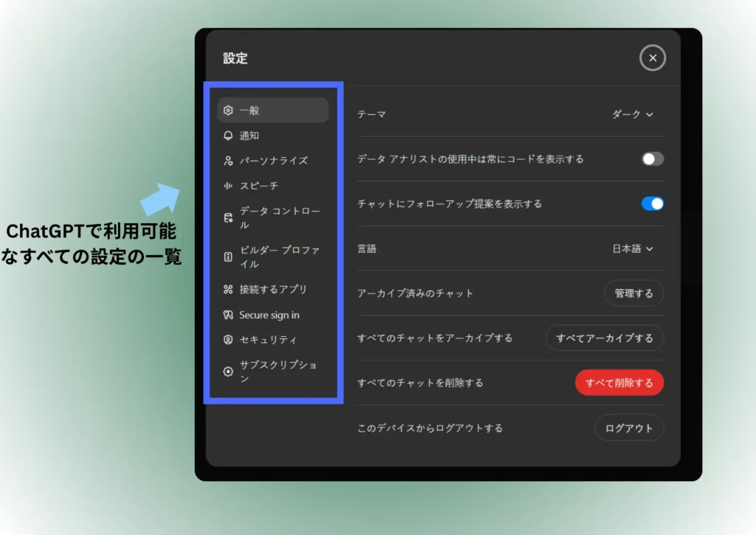
Task: Click the key icon beside Secure sign in
Action: point(228,315)
